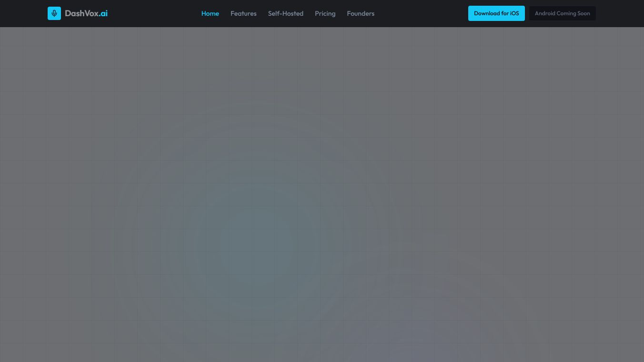
Task: Click the DashVox microphone logo icon
Action: 54,13
